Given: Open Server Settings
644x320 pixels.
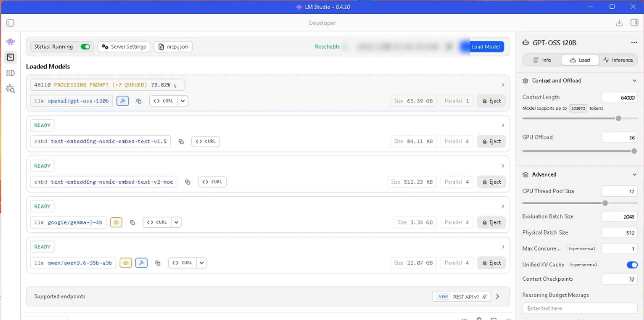Looking at the screenshot, I should [124, 47].
